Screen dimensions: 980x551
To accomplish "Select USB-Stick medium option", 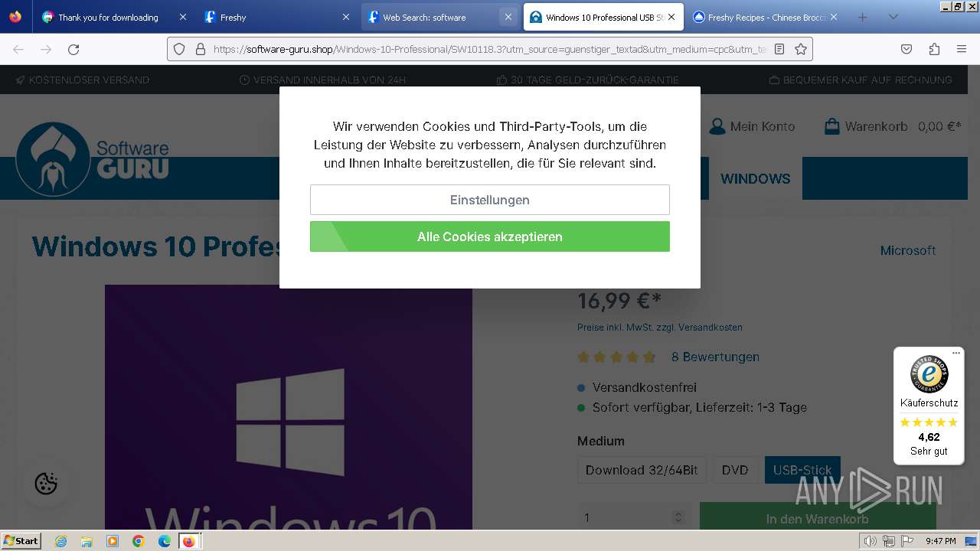I will 802,470.
